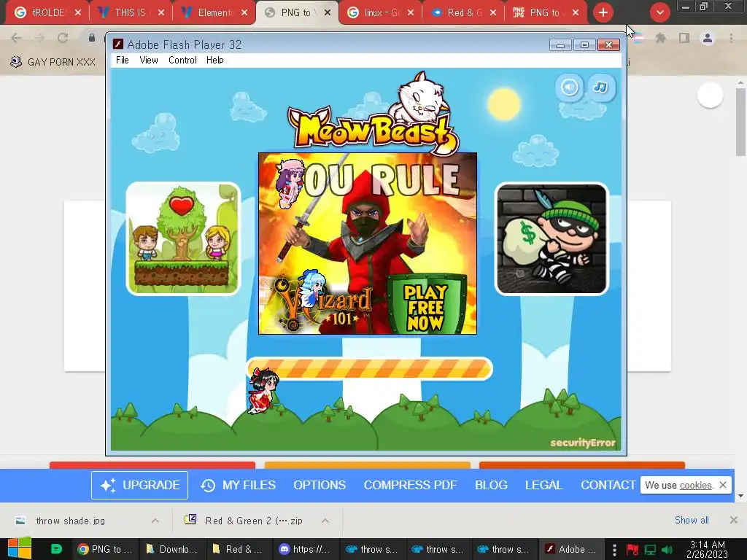This screenshot has height=560, width=747.
Task: Open the Flash Player Help menu
Action: [x=215, y=60]
